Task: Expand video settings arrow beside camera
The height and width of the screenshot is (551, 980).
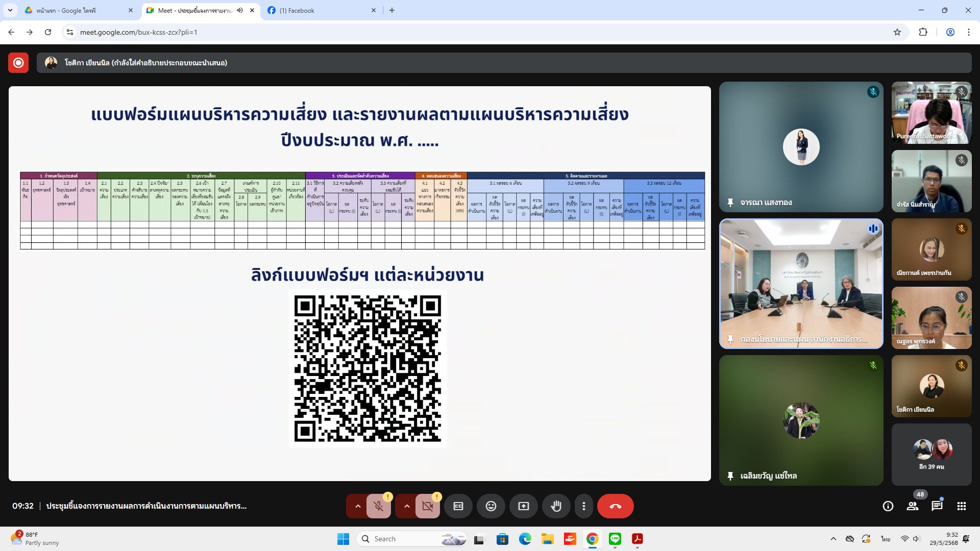Action: (407, 506)
